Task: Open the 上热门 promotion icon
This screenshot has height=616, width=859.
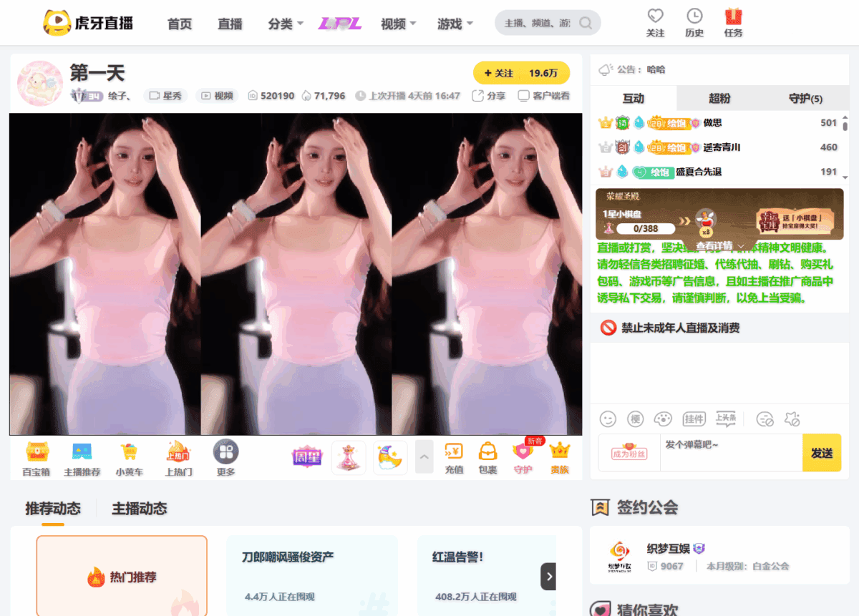Action: [178, 456]
